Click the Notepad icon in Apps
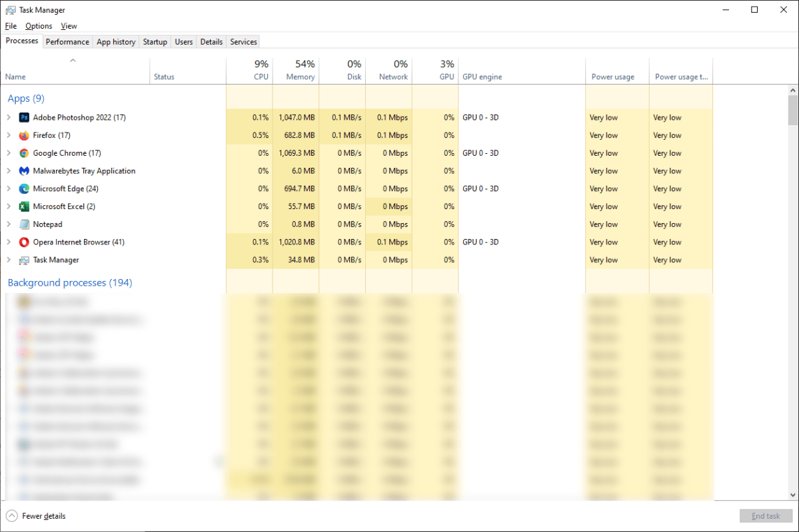 click(x=24, y=224)
